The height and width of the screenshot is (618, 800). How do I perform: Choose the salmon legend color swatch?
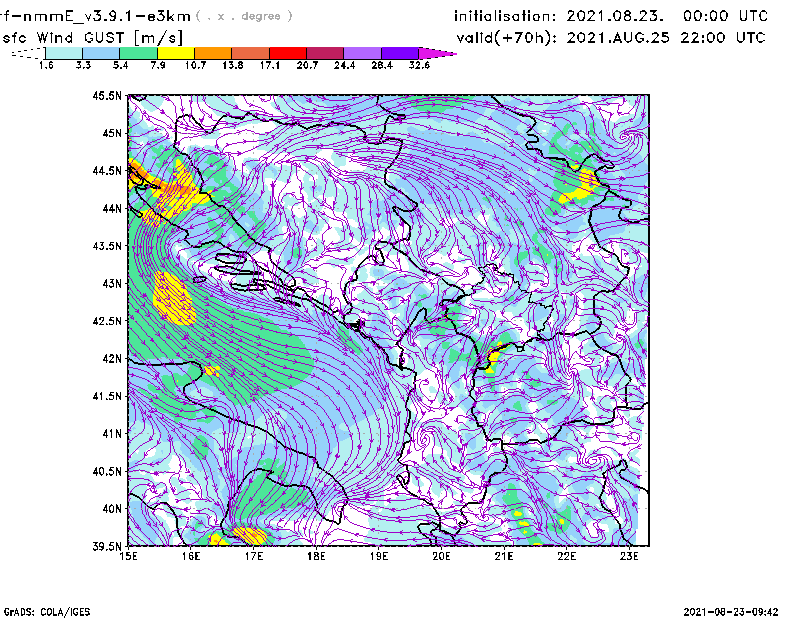[251, 53]
